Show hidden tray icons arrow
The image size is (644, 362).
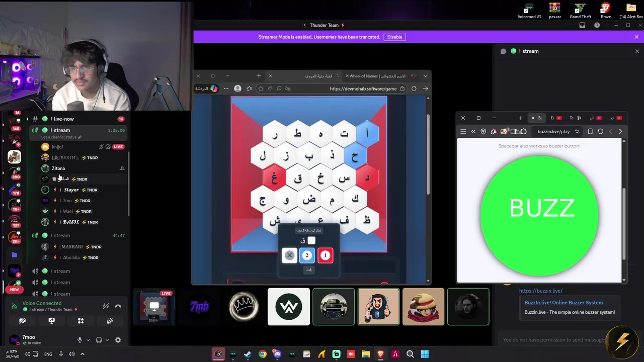click(83, 354)
